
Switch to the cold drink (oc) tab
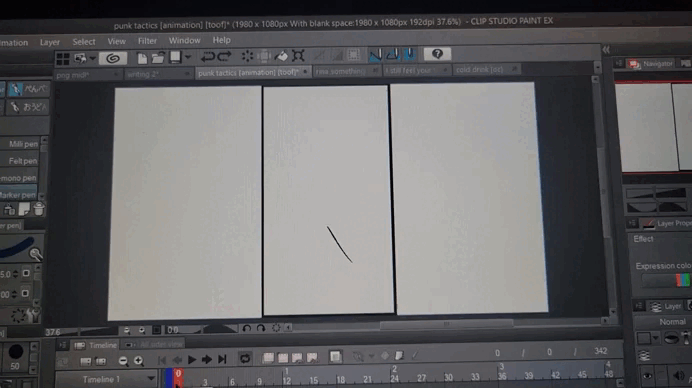(479, 70)
